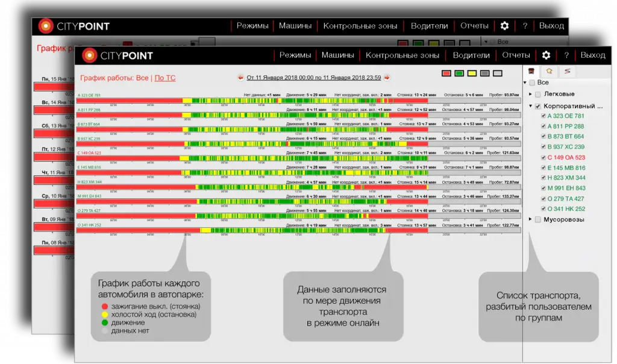Go to next date with right arrow
The height and width of the screenshot is (364, 617).
tap(387, 78)
